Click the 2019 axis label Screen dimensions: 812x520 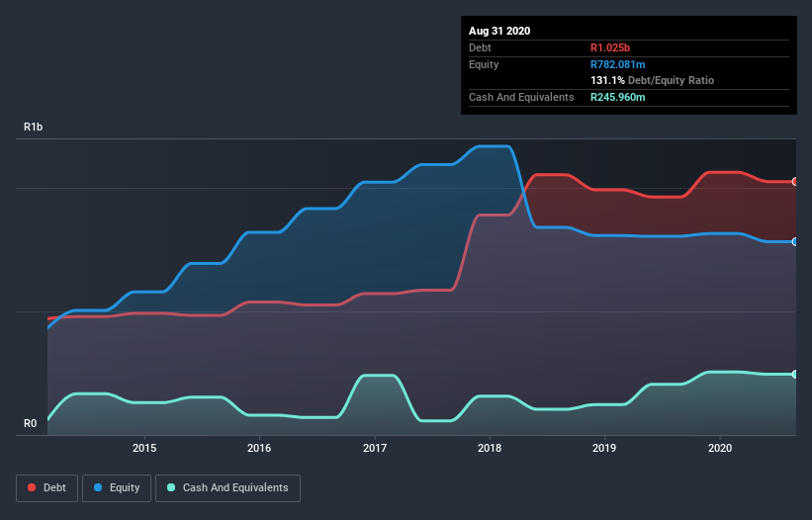604,448
